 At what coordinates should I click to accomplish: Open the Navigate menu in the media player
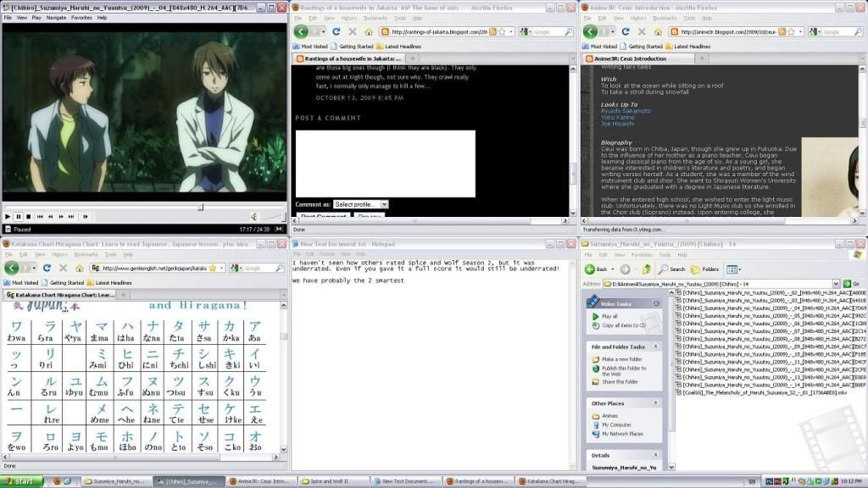[x=56, y=18]
